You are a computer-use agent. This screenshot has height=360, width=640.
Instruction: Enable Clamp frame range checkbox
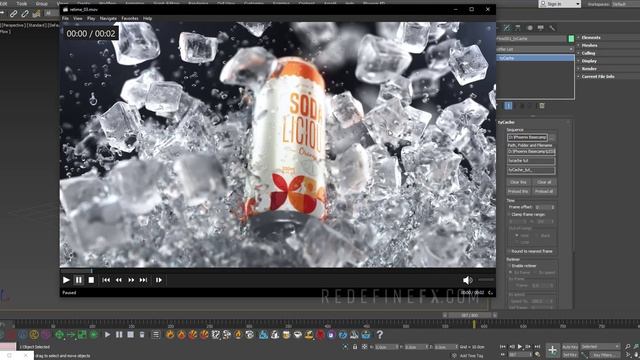pyautogui.click(x=509, y=214)
